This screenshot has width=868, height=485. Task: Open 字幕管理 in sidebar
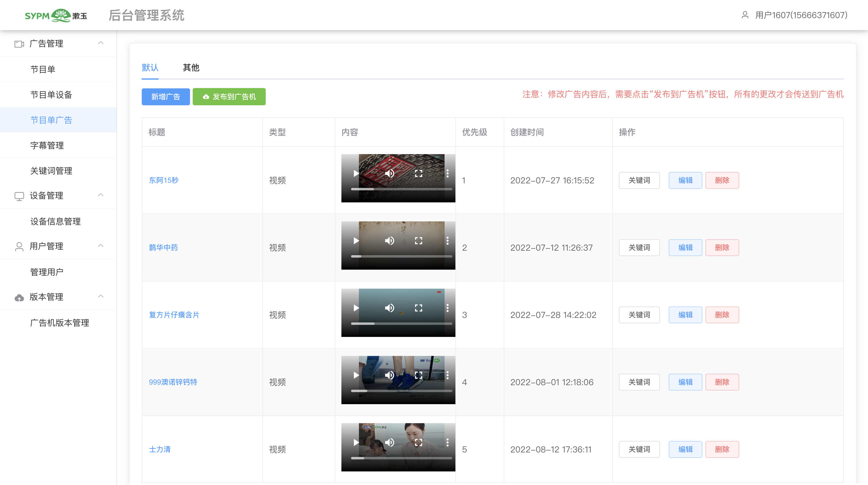[x=58, y=145]
